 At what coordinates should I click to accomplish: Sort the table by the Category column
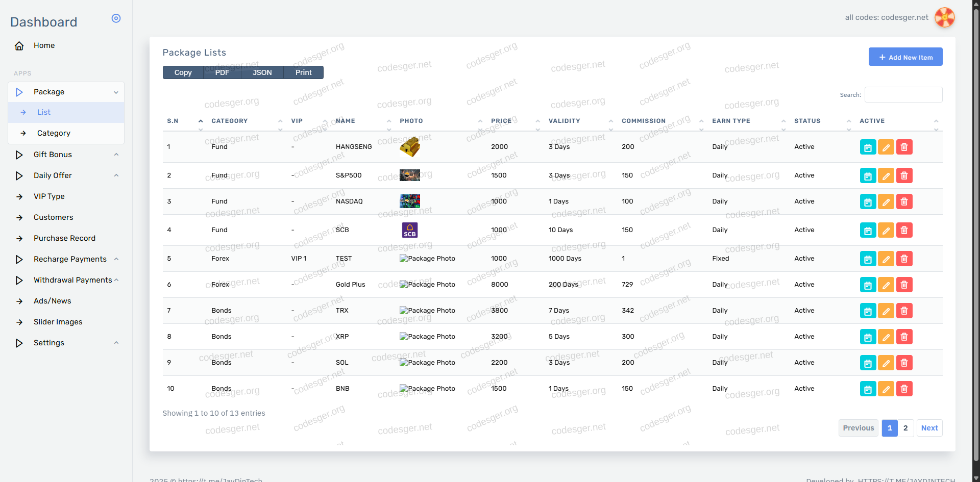230,121
